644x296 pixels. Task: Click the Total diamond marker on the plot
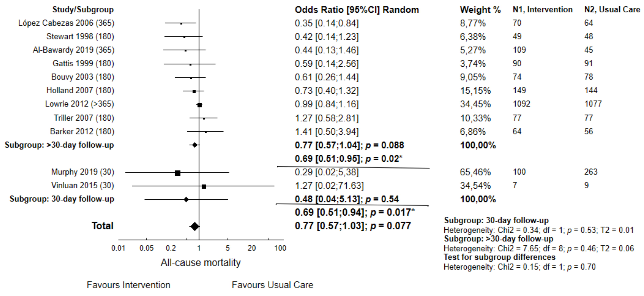tap(195, 227)
